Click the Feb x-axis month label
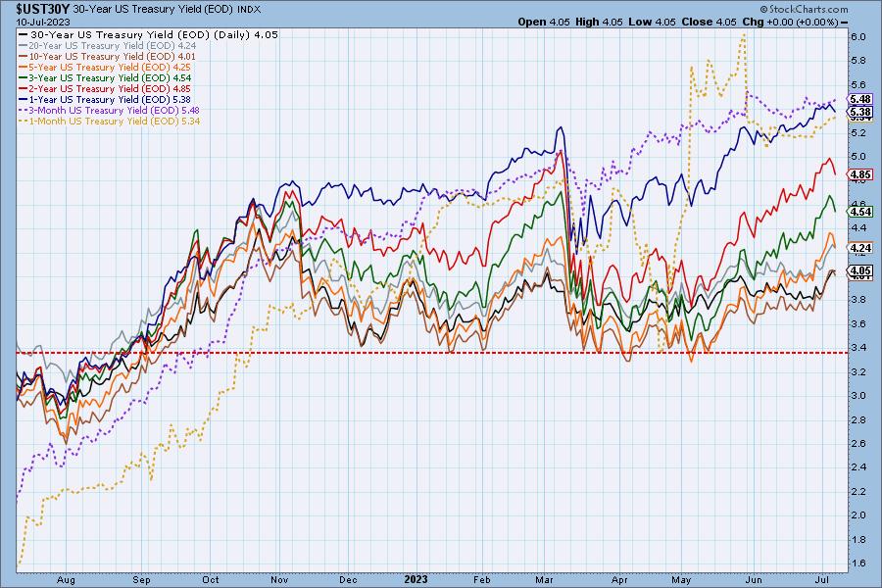This screenshot has height=588, width=882. (x=482, y=580)
